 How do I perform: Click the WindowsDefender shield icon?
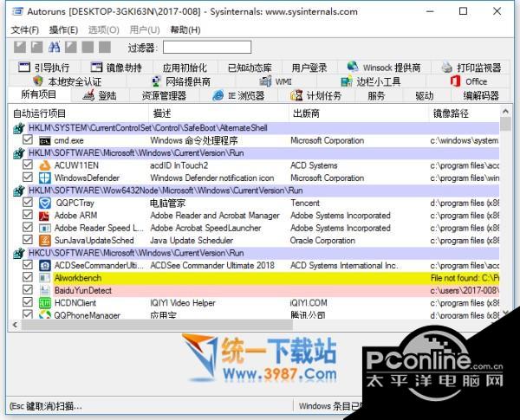(x=45, y=178)
